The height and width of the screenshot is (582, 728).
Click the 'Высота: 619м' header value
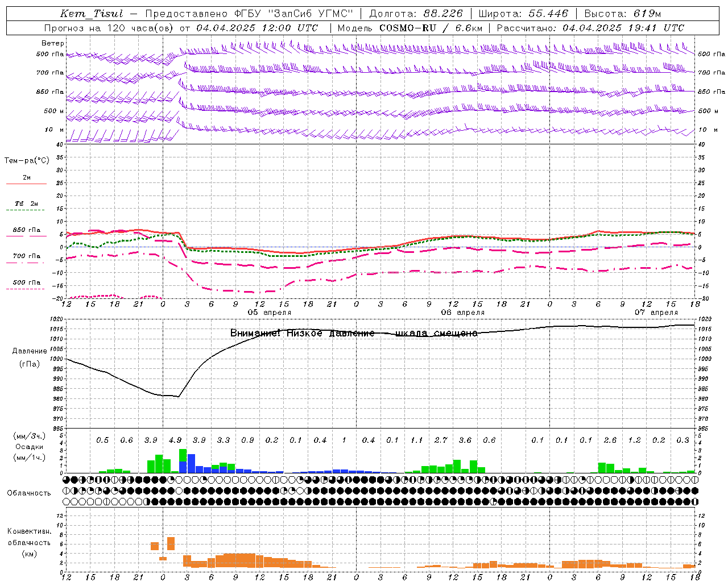pyautogui.click(x=623, y=14)
